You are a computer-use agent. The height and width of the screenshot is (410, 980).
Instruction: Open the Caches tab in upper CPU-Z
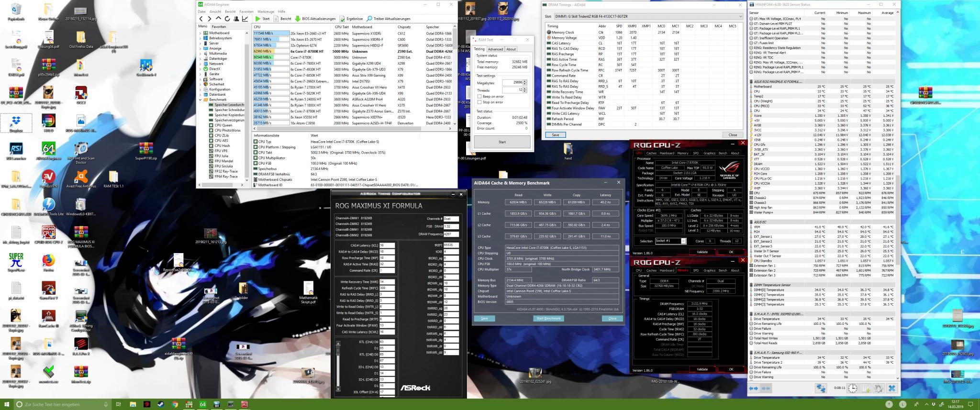(x=651, y=154)
